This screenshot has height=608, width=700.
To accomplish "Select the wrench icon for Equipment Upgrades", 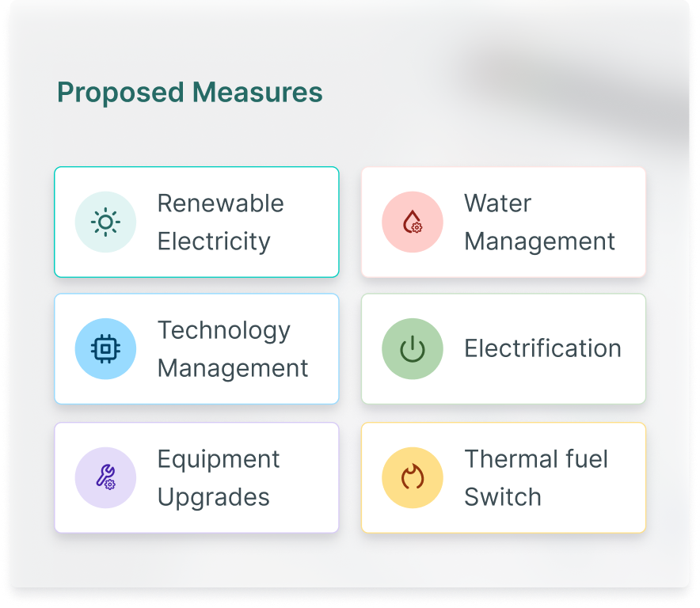I will [105, 477].
